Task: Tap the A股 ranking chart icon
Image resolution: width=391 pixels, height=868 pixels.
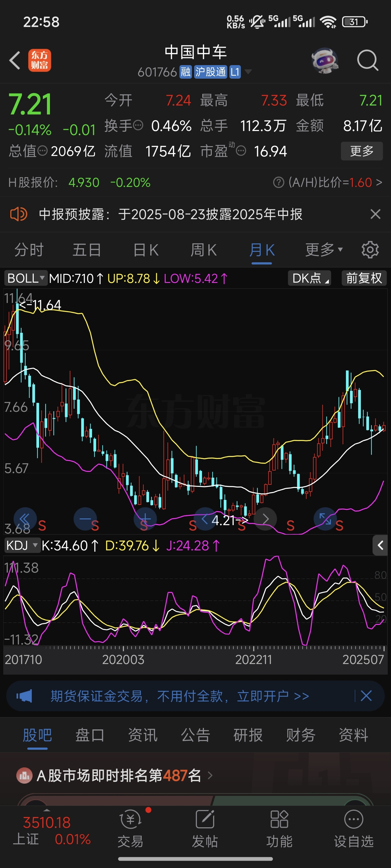Action: point(24,775)
